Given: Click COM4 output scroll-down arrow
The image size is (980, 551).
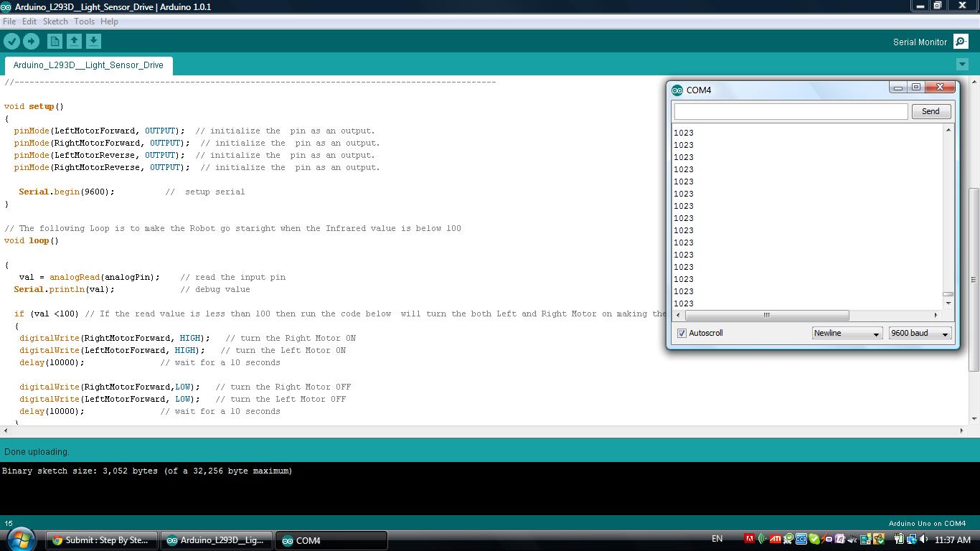Looking at the screenshot, I should tap(948, 303).
